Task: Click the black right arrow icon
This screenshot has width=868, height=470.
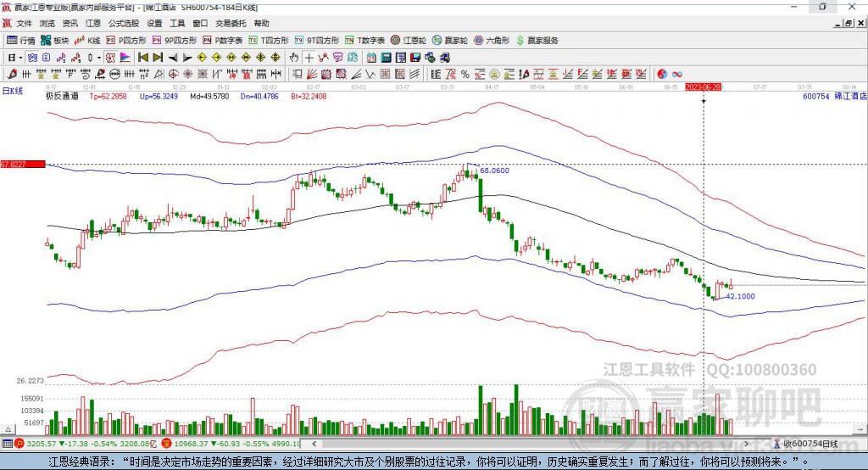Action: (x=187, y=58)
